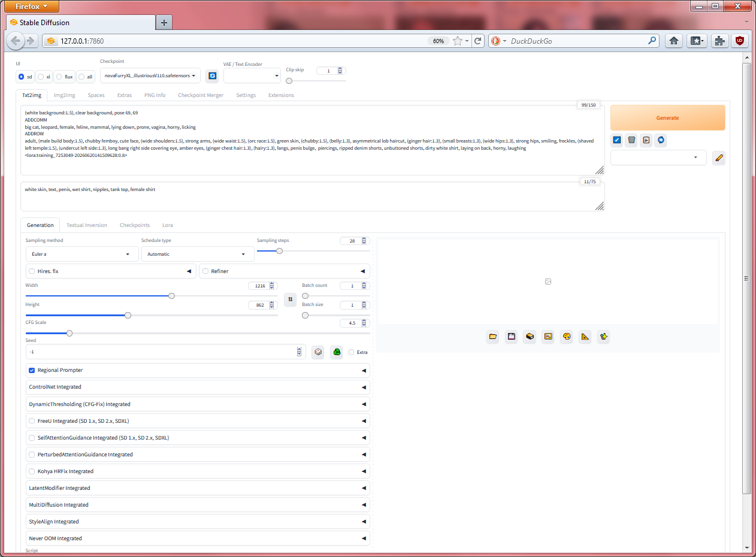756x557 pixels.
Task: Expand the LatentModifier Integrated section
Action: [x=198, y=488]
